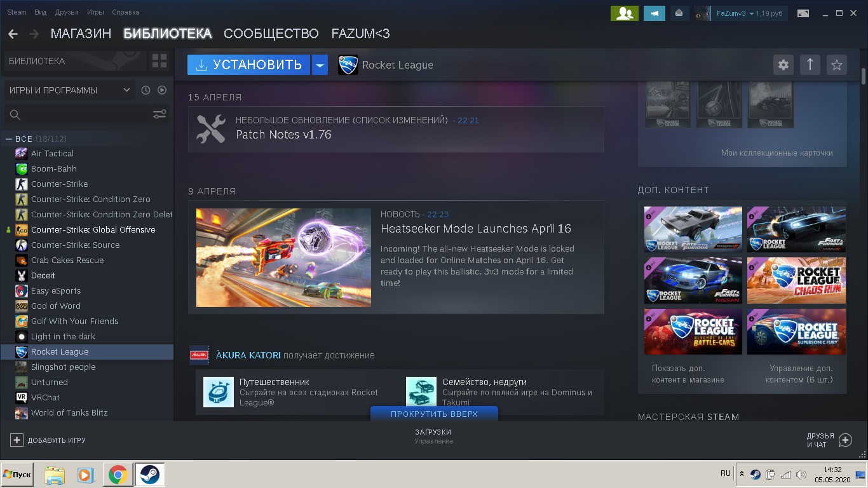Open Revenge of the Battle-Cars DLC thumbnail
The image size is (868, 488).
coord(693,332)
